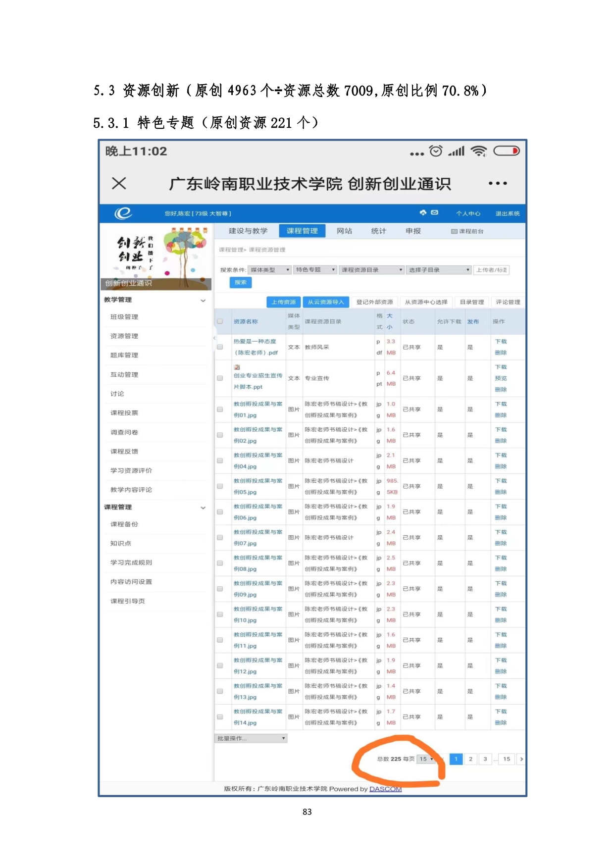Select checkbox for 教创孵投成果与案例14.jpg
Screen dimensions: 614x868
(220, 716)
